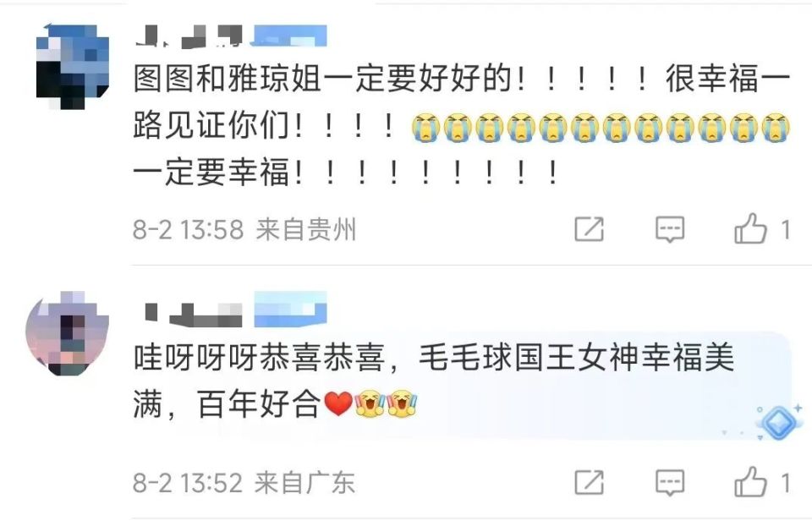Screen dimensions: 812x521
Task: Select comment text starting with 图图和雅琼姐
Action: tap(462, 125)
